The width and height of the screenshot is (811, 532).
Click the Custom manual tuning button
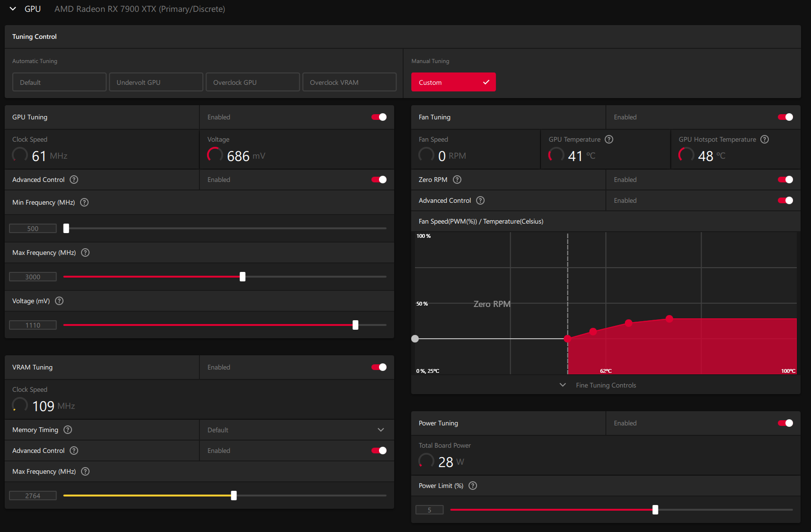(x=453, y=82)
